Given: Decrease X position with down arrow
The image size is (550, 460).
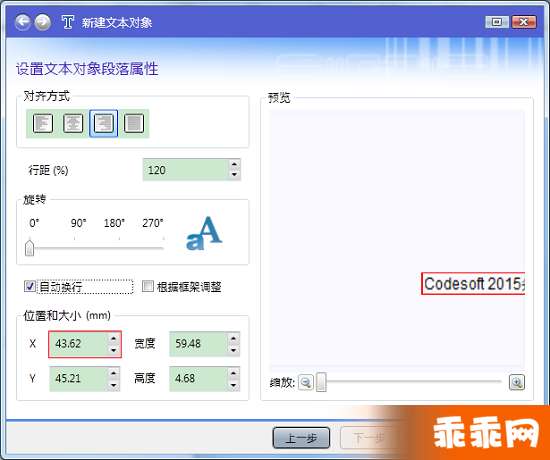Looking at the screenshot, I should point(113,350).
